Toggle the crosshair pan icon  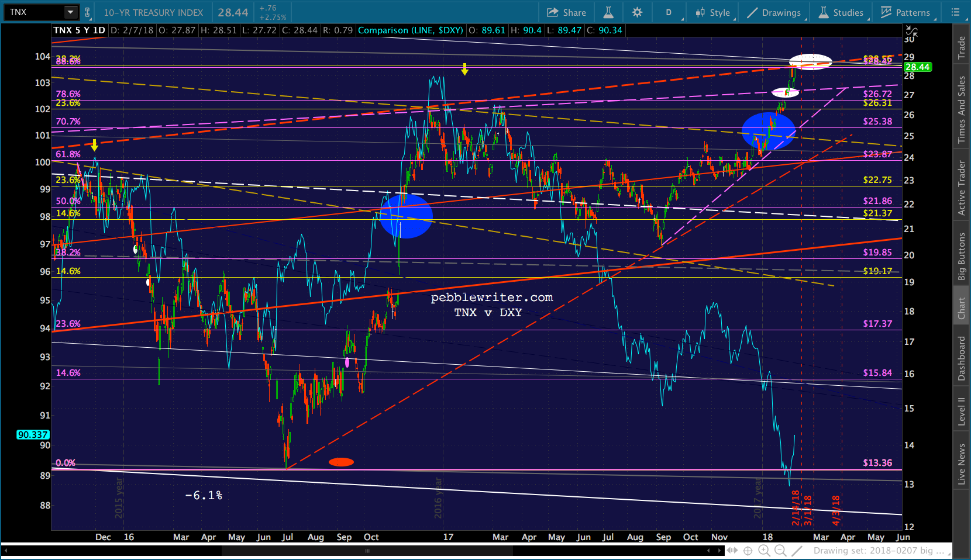[748, 551]
